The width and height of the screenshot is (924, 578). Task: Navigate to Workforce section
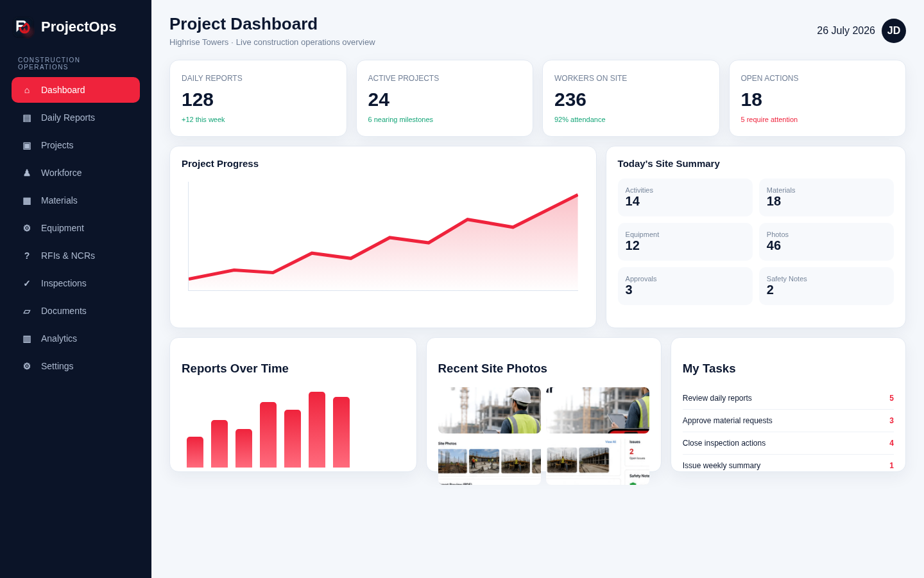[76, 173]
